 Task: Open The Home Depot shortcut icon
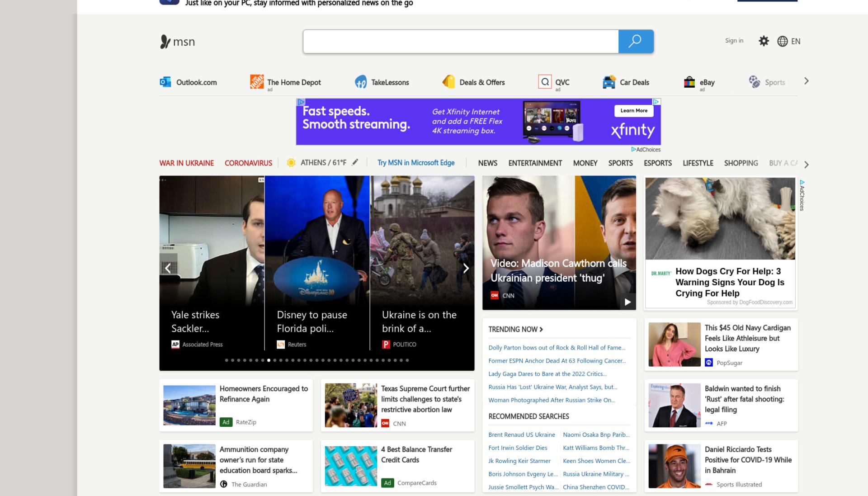point(257,82)
